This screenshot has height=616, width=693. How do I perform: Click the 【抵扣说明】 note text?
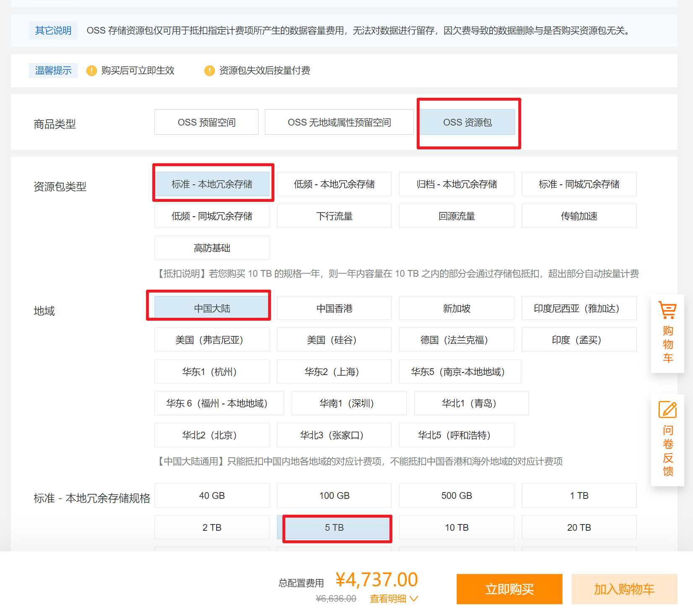click(397, 274)
